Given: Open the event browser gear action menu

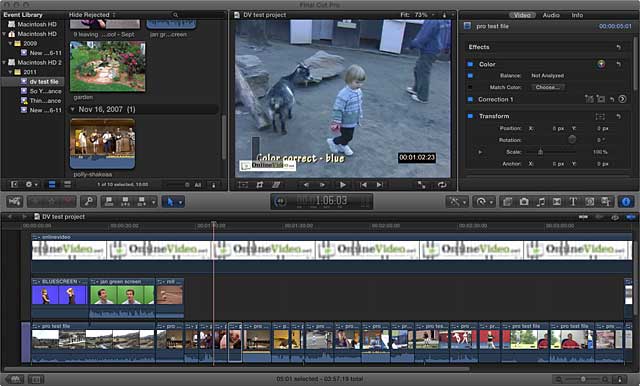Looking at the screenshot, I should tap(31, 184).
